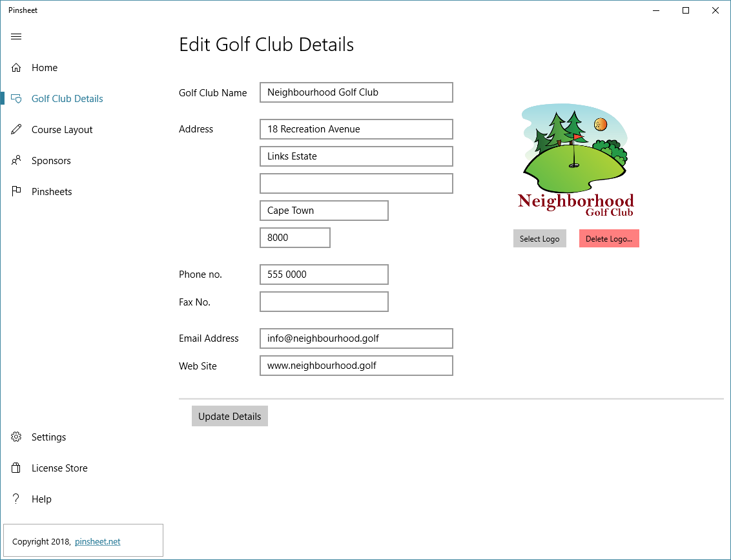Viewport: 731px width, 560px height.
Task: Open the Help page
Action: pyautogui.click(x=41, y=499)
